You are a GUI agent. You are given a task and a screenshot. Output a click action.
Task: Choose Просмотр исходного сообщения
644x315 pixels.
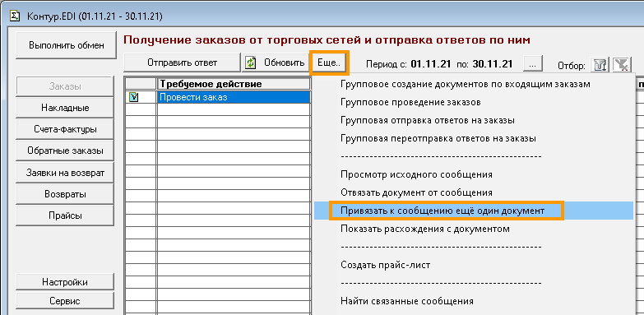tap(416, 174)
